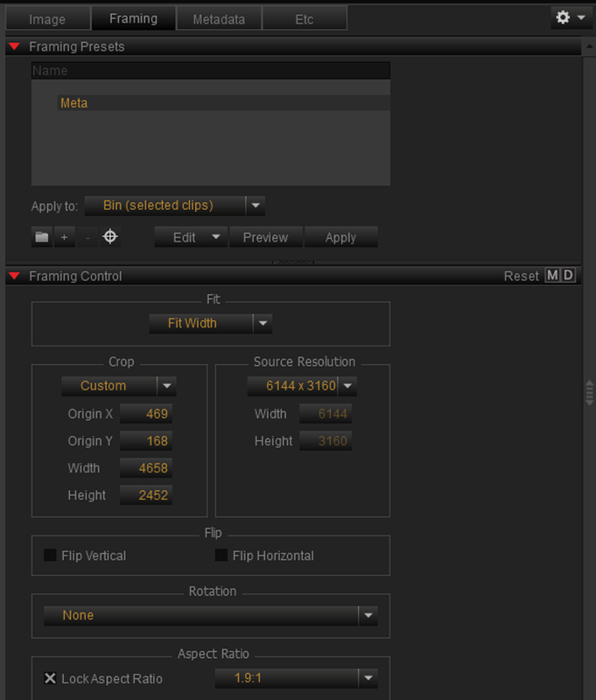The height and width of the screenshot is (700, 596).
Task: Open the Edit dropdown arrow
Action: click(216, 236)
